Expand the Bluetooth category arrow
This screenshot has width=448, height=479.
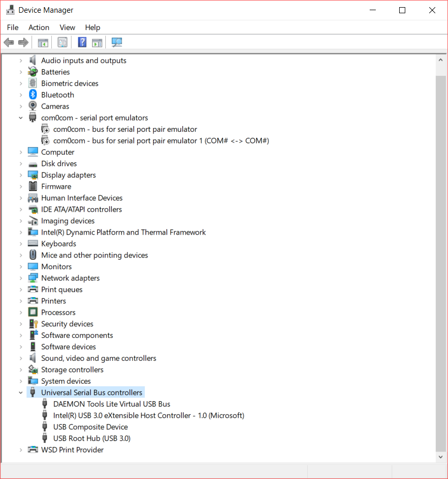[21, 95]
